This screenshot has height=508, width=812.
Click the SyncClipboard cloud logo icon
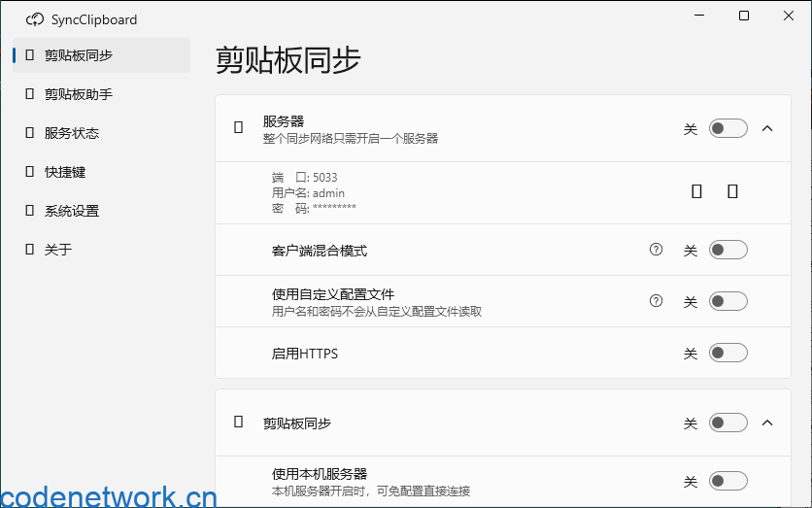pyautogui.click(x=35, y=19)
